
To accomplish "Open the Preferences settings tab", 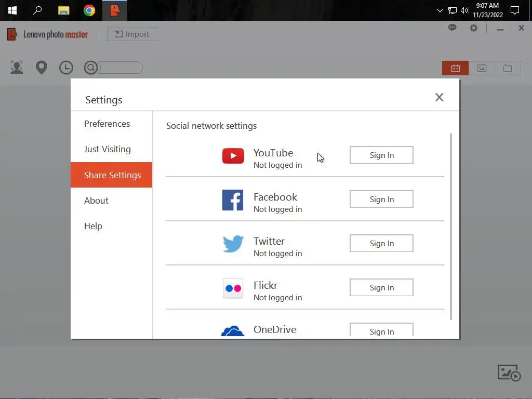I will (111, 124).
